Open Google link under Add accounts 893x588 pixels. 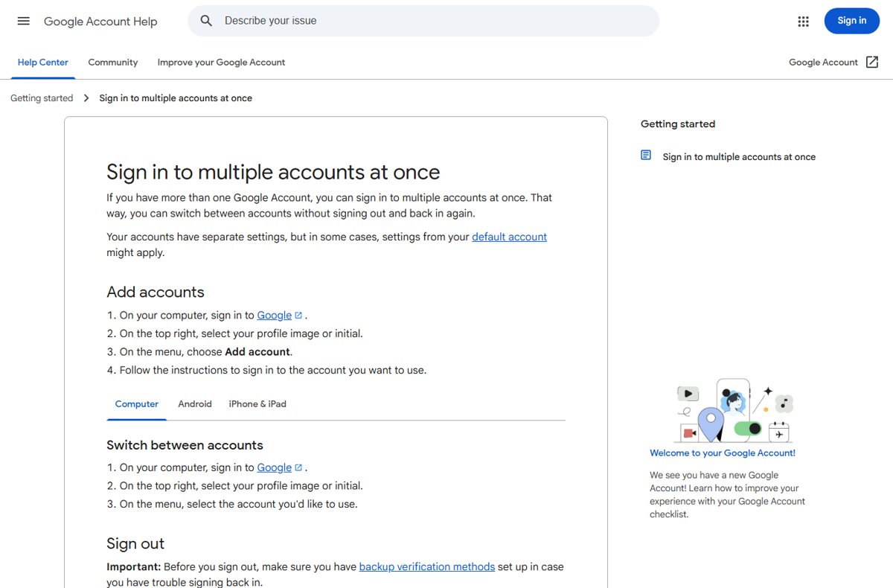tap(274, 316)
